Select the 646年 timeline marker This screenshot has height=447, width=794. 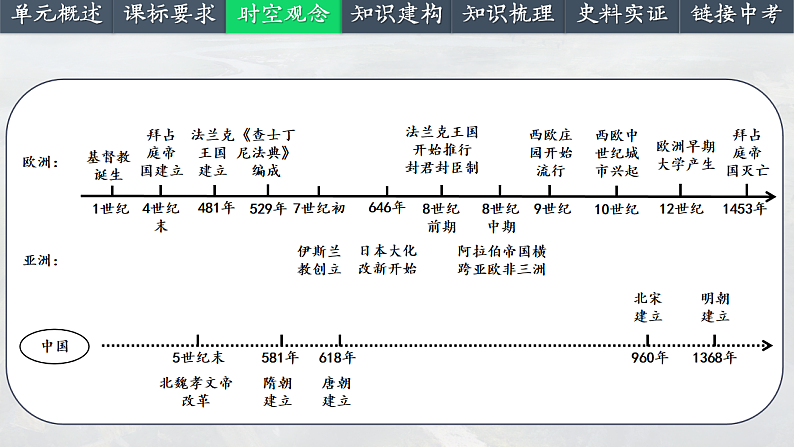387,208
